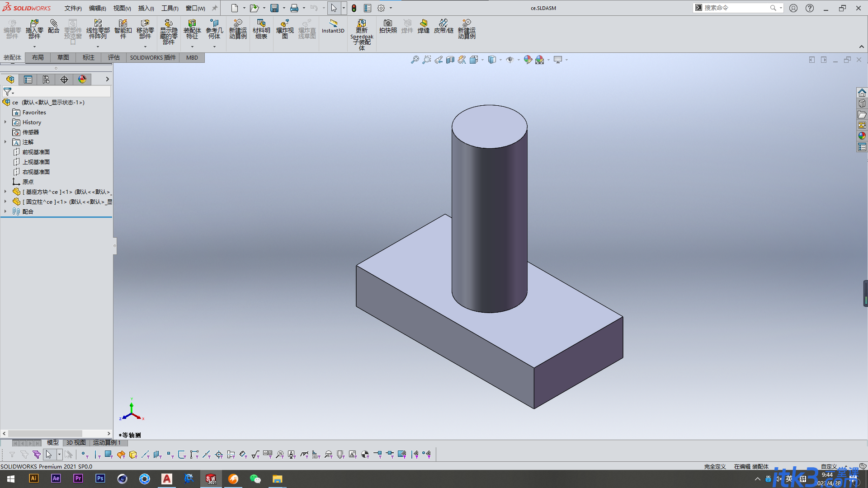This screenshot has height=488, width=868.
Task: Expand the 圆立柱^ce component tree
Action: coord(5,202)
